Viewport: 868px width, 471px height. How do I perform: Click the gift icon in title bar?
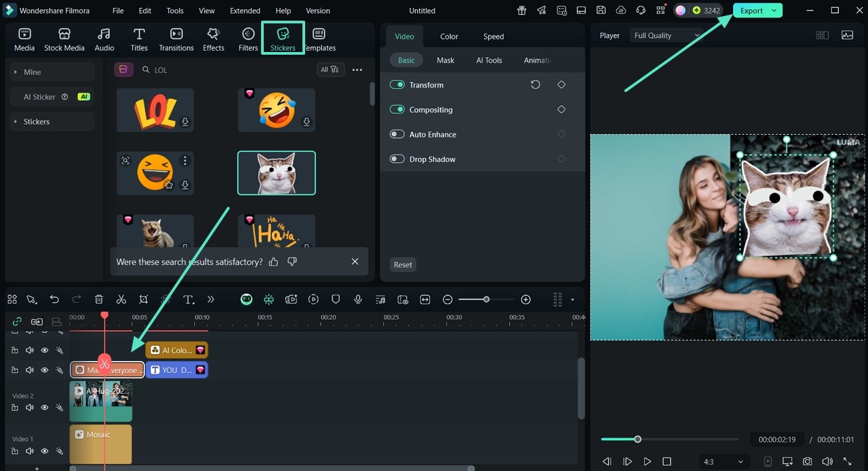click(x=521, y=11)
